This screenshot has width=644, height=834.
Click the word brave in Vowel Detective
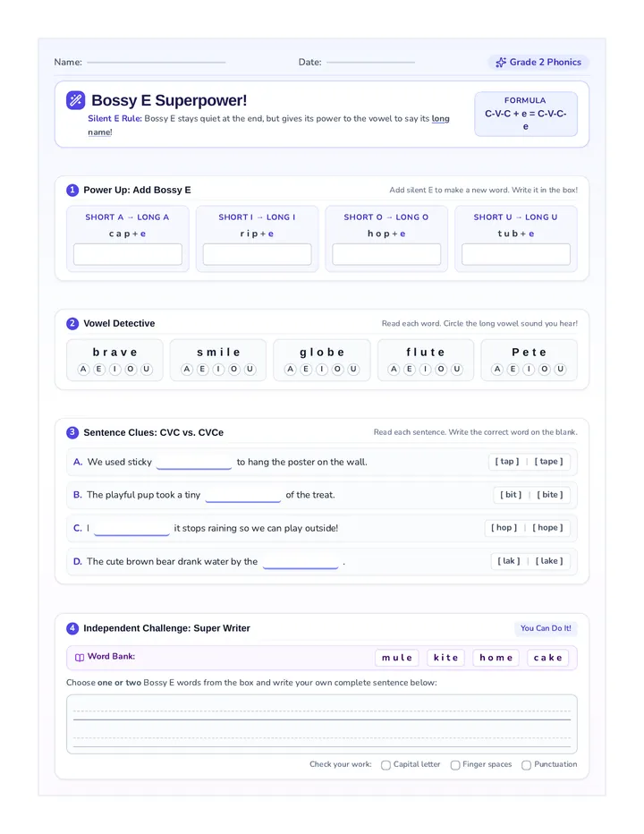114,352
